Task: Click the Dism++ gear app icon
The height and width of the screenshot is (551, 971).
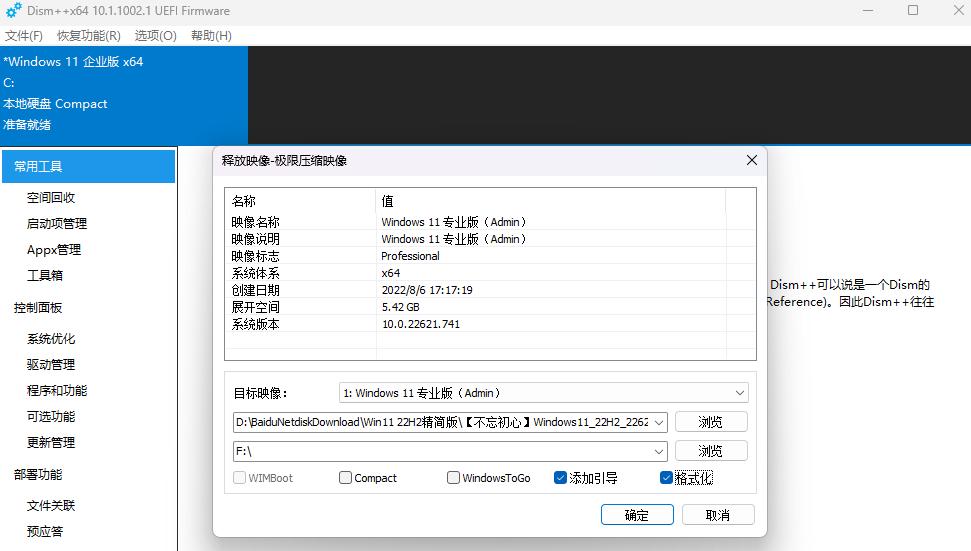Action: point(13,11)
